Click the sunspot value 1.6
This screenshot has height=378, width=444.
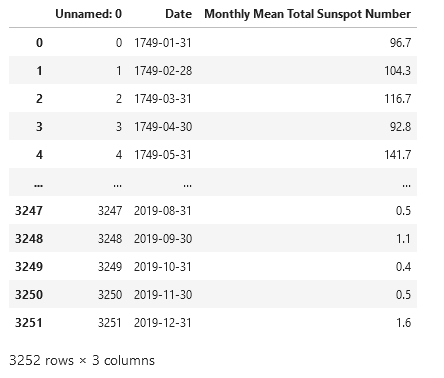403,323
